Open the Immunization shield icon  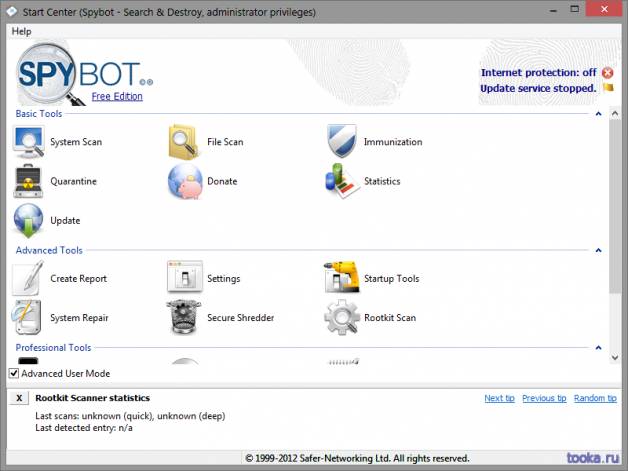point(342,141)
